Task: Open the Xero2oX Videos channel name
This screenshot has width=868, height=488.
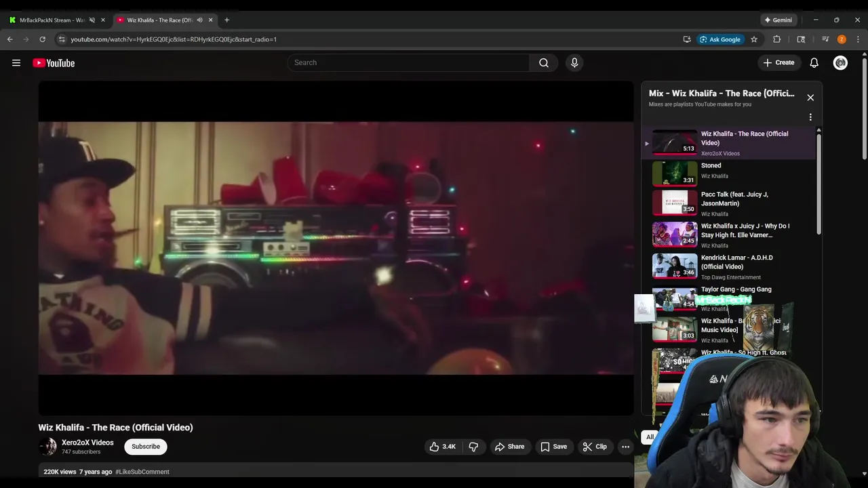Action: tap(87, 443)
